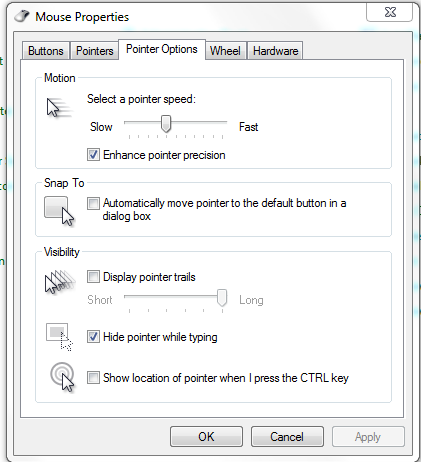Screen dimensions: 421x462
Task: Click the pointer speed slider thumb
Action: click(x=166, y=124)
